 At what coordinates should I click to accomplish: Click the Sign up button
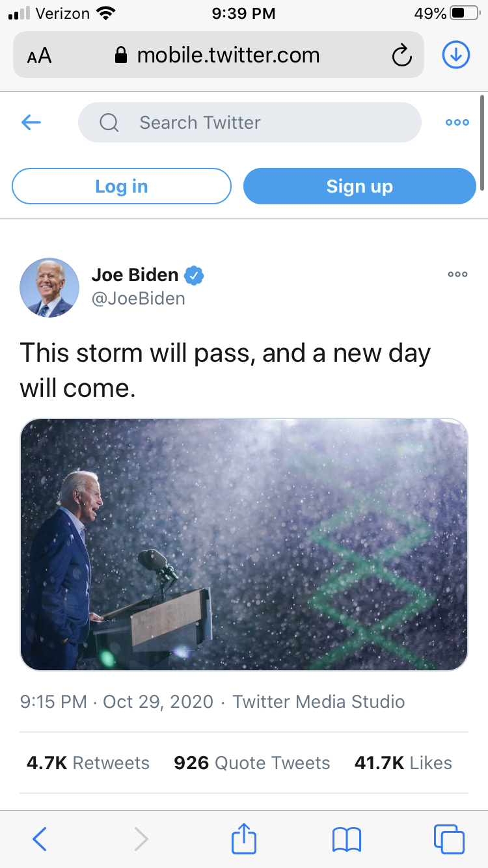pos(360,186)
